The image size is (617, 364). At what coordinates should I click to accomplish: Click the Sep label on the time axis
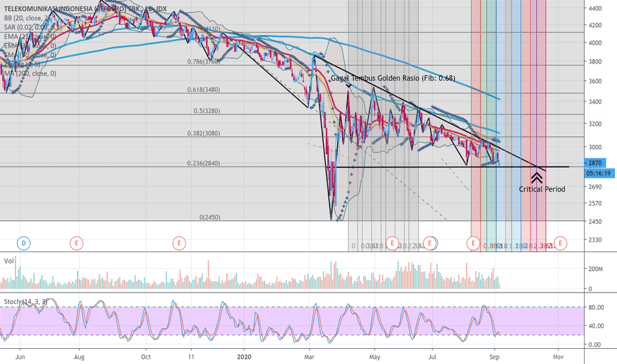[x=495, y=357]
